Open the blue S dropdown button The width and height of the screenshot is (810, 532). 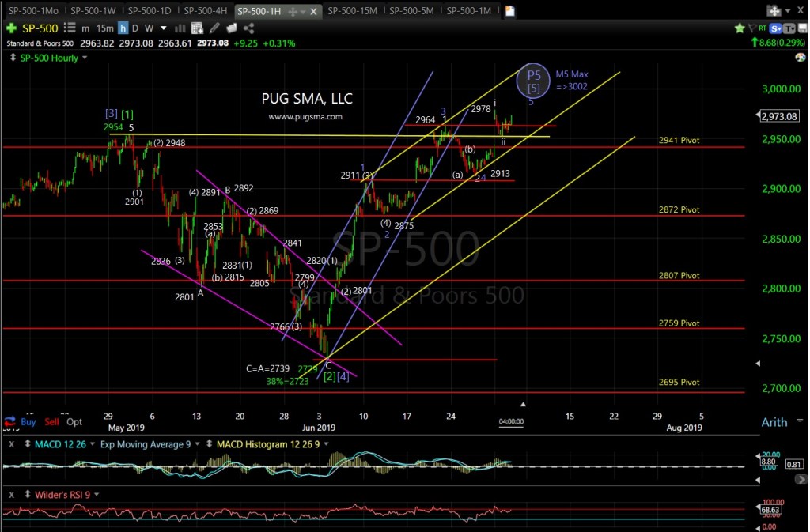click(x=776, y=28)
